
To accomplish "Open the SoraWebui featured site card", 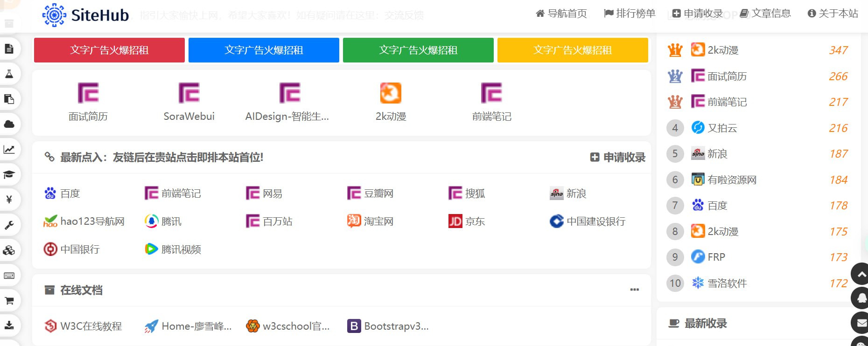I will (x=189, y=102).
